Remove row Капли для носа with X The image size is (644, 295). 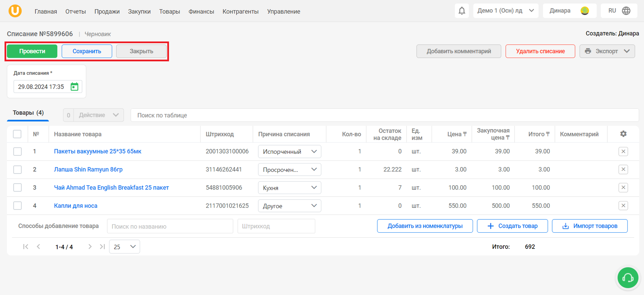click(x=623, y=206)
